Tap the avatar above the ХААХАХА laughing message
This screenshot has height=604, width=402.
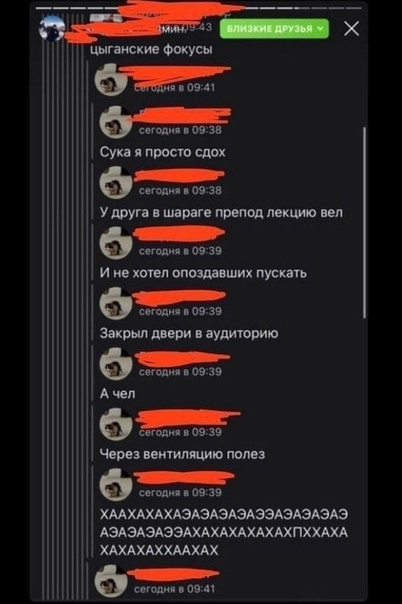click(x=116, y=484)
